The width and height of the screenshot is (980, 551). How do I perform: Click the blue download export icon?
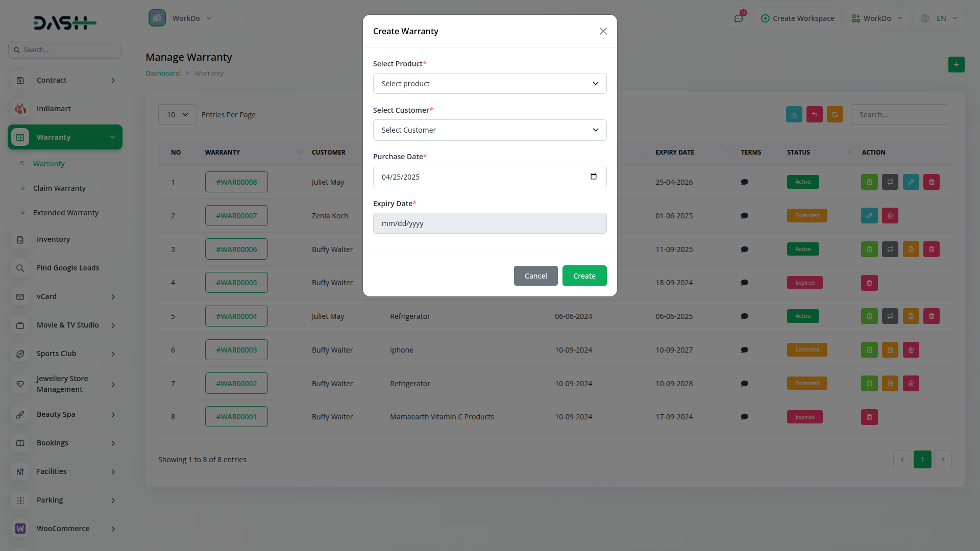pyautogui.click(x=794, y=115)
